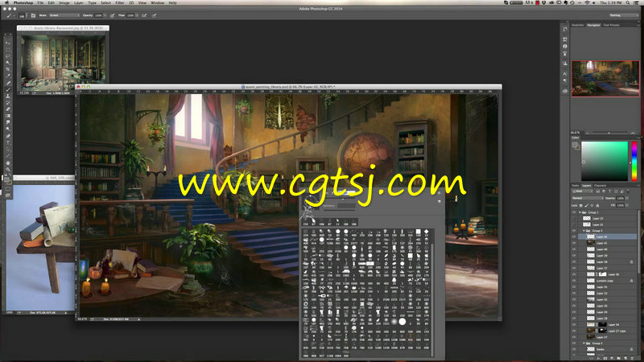Click the lock image pixels brush icon

tap(587, 205)
